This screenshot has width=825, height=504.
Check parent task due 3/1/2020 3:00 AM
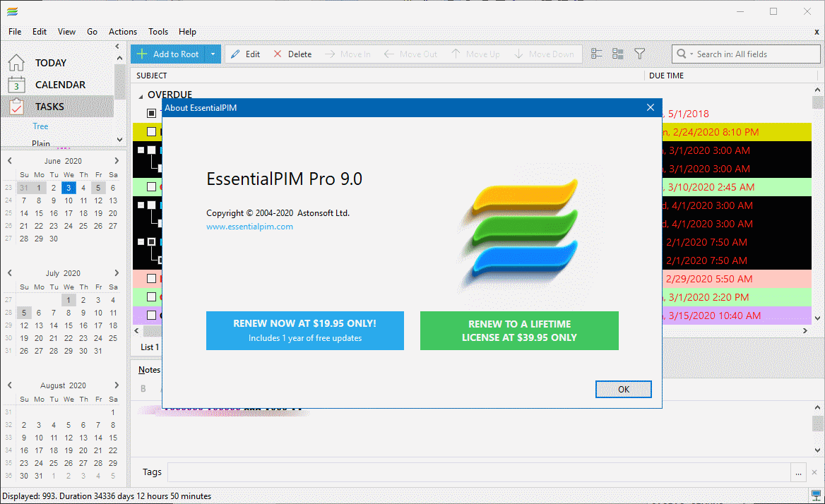coord(152,150)
